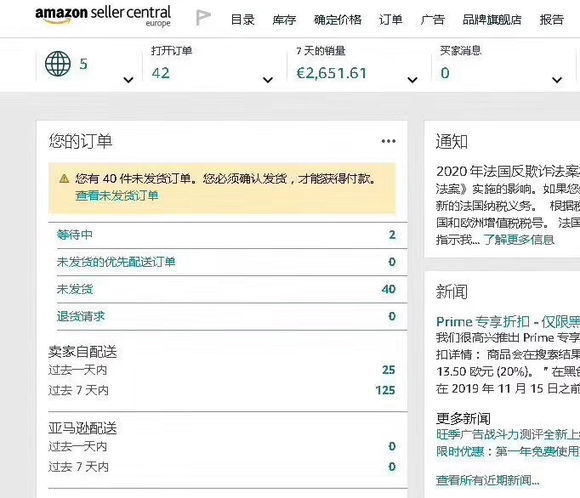Open the 广告 menu

(x=432, y=19)
